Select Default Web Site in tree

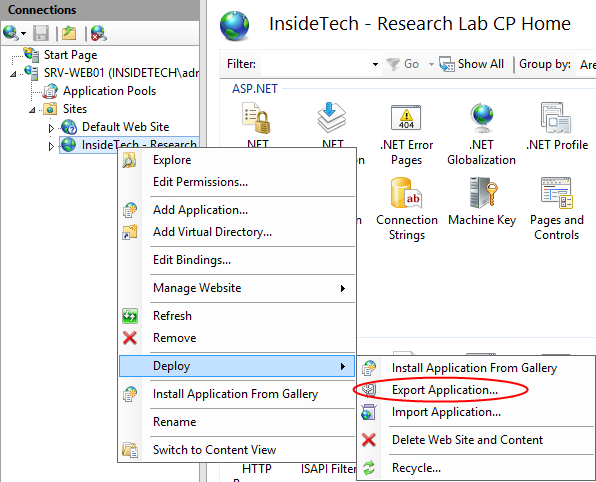click(x=125, y=127)
